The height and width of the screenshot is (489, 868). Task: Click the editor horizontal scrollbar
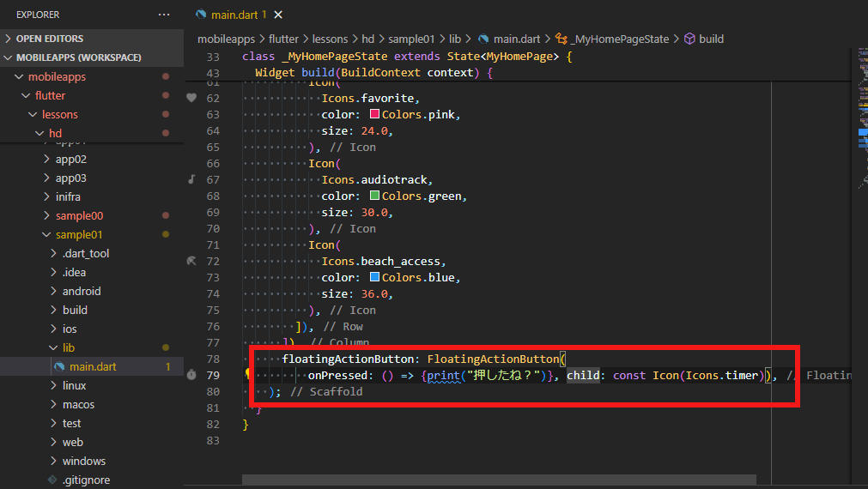coord(498,480)
